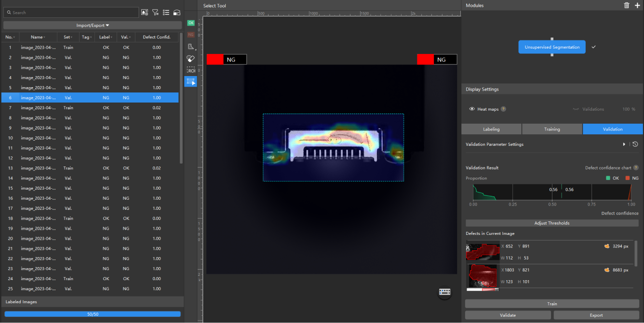Switch to the Training tab
Viewport: 644px width, 323px height.
(552, 129)
